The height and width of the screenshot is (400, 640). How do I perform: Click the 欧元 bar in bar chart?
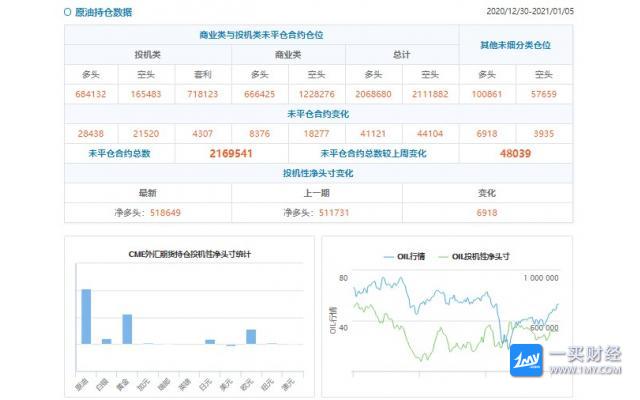251,337
